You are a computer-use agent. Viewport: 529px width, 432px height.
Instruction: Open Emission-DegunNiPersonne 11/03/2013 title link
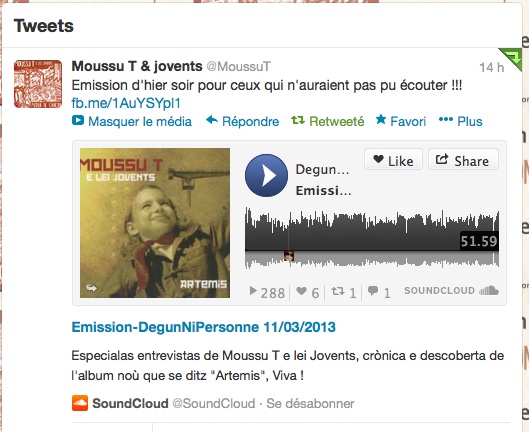click(203, 327)
